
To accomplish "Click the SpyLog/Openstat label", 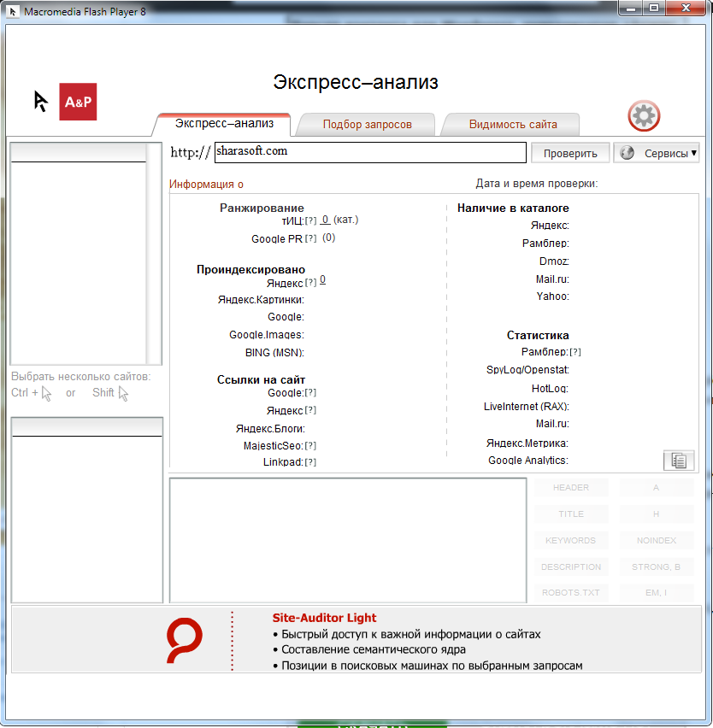I will 527,370.
